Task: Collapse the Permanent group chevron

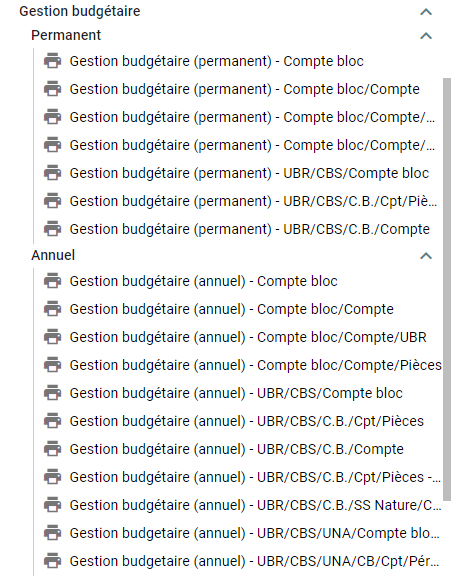Action: tap(426, 36)
